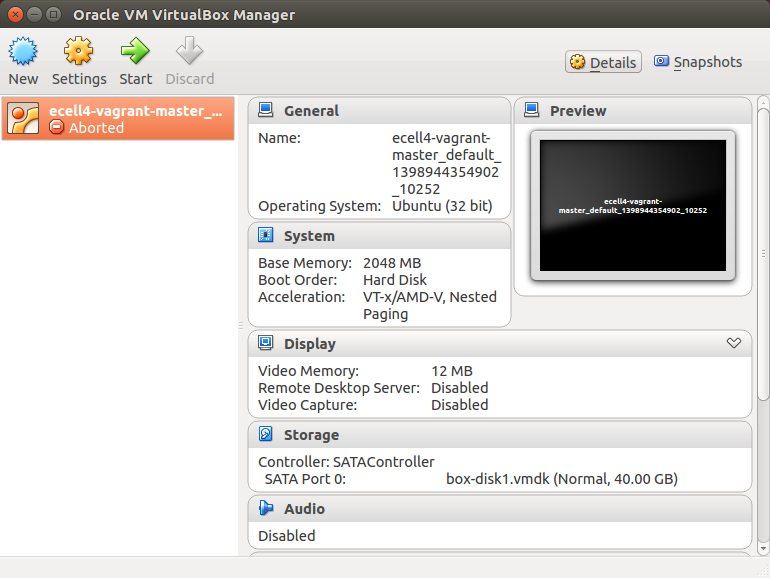The height and width of the screenshot is (578, 770).
Task: Click the details pane vertical scrollbar
Action: (x=763, y=254)
